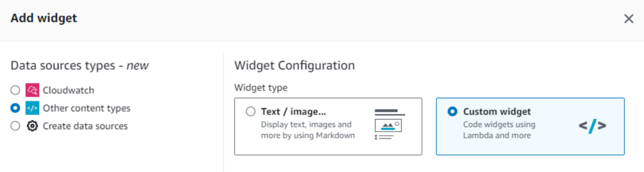
Task: Click the Widget Configuration heading
Action: [294, 65]
